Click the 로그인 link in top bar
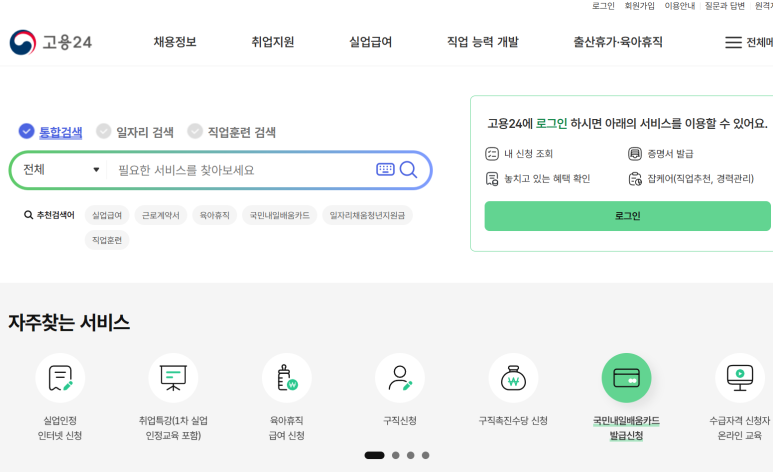Screen dimensions: 773x472 click(603, 6)
